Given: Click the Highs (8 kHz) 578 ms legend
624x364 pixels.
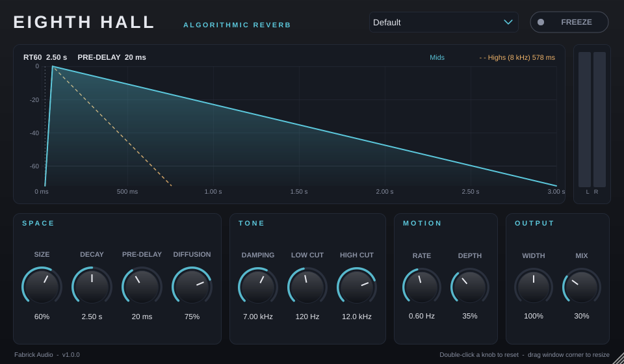Looking at the screenshot, I should [x=517, y=57].
